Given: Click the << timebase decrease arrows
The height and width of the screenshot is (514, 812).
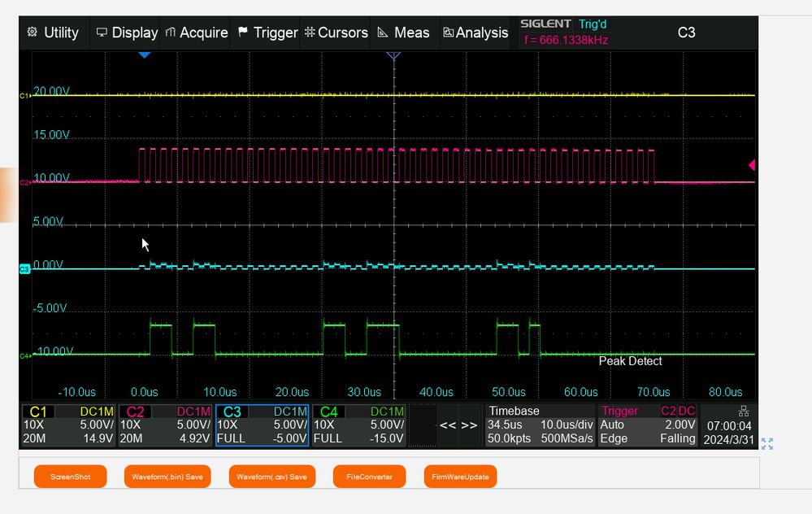Looking at the screenshot, I should [x=447, y=425].
